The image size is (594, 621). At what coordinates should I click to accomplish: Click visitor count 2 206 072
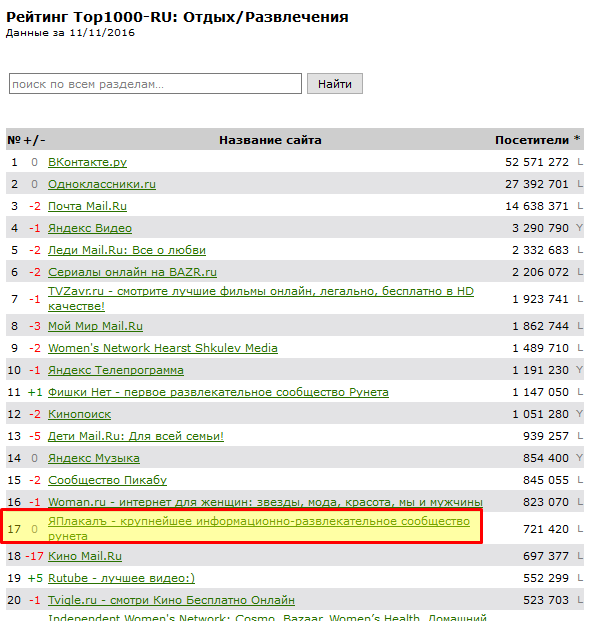pos(540,272)
